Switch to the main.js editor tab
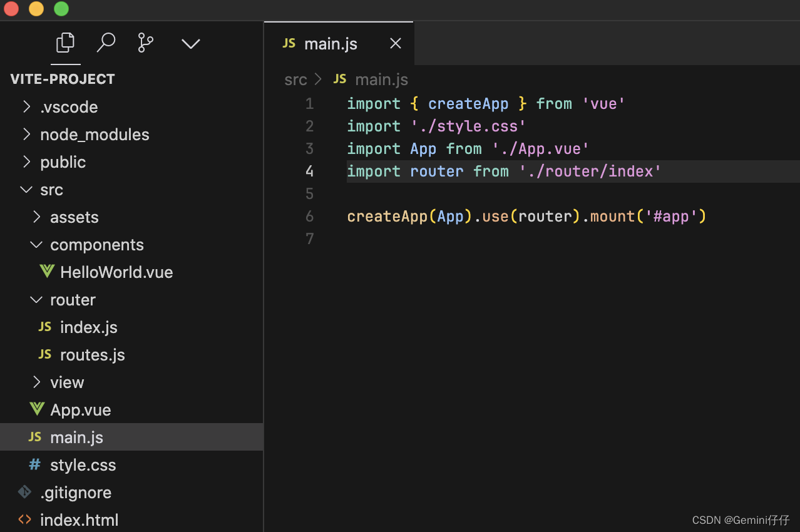This screenshot has height=532, width=800. tap(339, 43)
